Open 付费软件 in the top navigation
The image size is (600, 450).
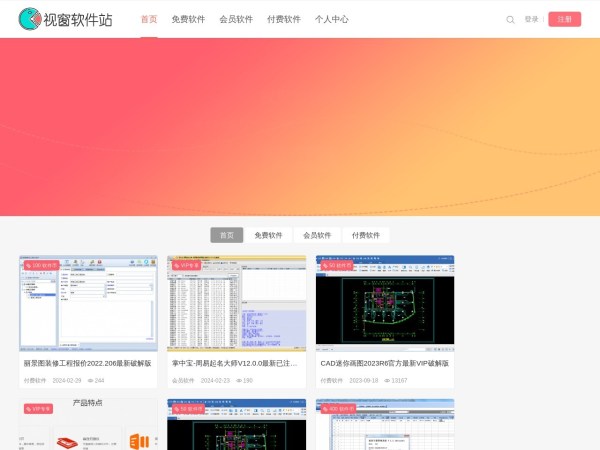click(x=284, y=19)
